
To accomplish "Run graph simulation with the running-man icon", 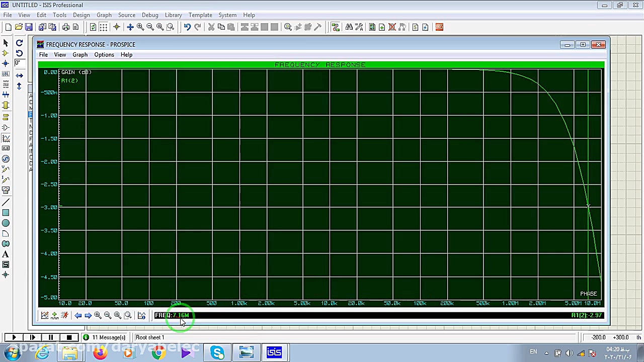I will coord(64,315).
